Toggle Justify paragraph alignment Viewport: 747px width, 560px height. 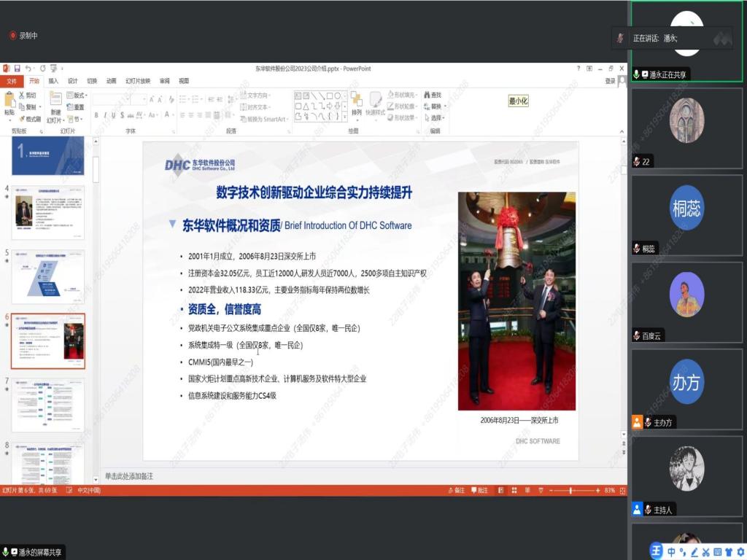point(208,115)
